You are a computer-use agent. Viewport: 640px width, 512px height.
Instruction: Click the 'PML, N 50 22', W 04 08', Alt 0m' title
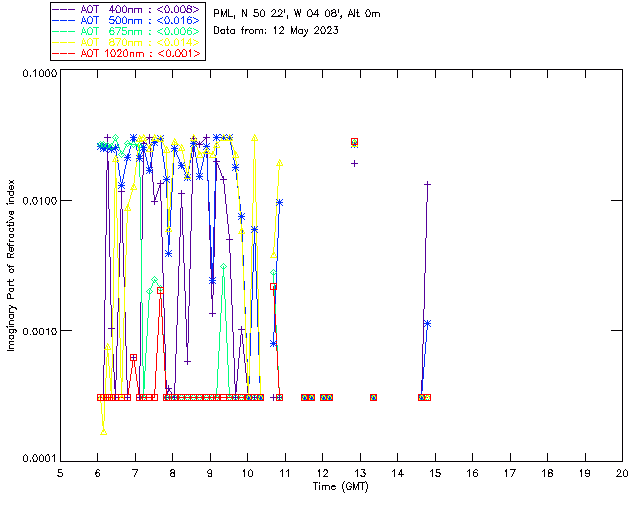[297, 13]
